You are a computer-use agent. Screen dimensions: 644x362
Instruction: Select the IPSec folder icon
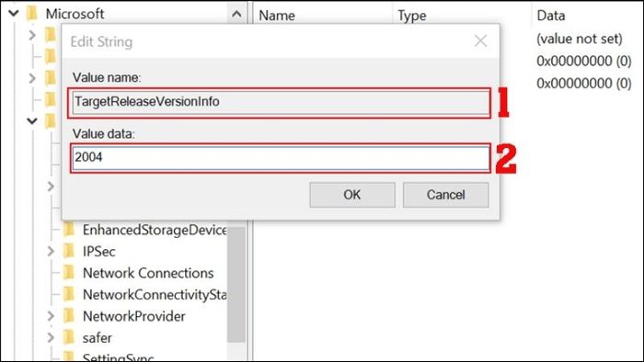[69, 251]
